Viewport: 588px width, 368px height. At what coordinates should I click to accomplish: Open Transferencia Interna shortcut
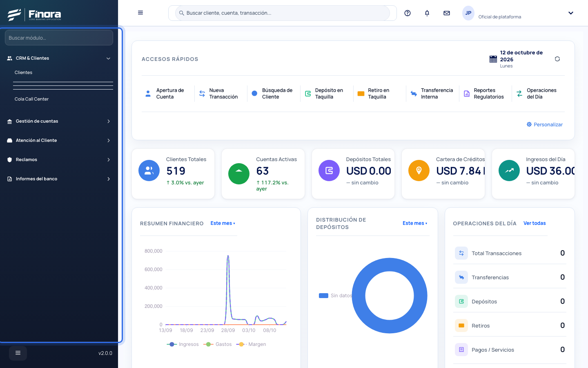point(432,94)
